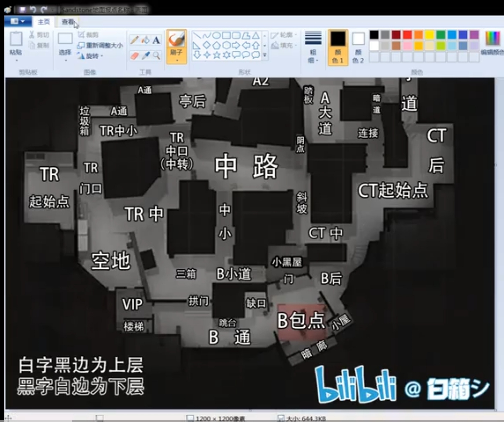Choose the Right arrow shape

236,45
